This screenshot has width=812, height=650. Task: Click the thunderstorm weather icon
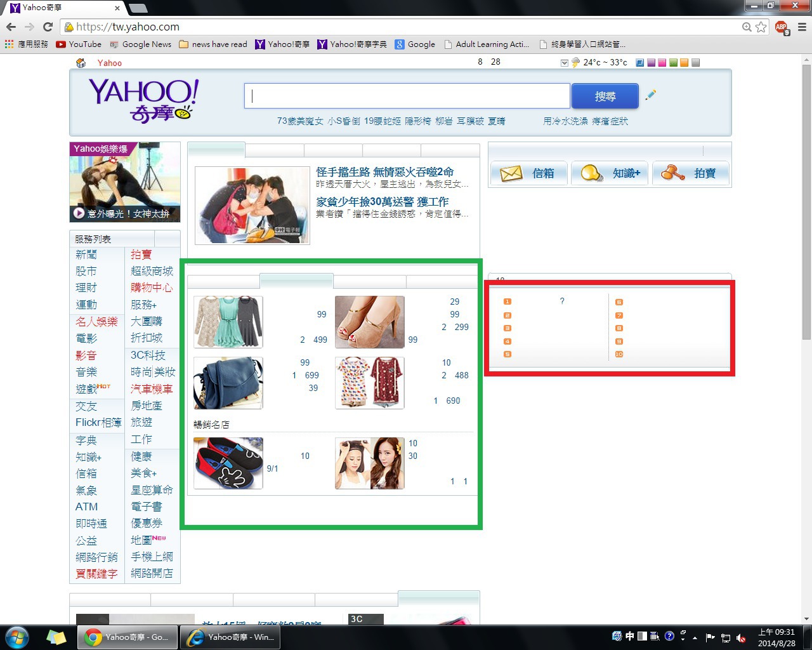tap(575, 62)
